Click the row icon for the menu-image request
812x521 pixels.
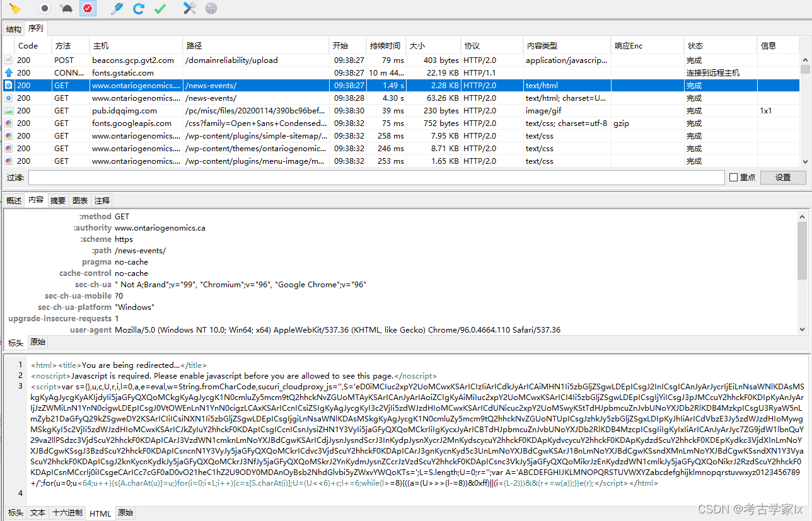click(x=8, y=161)
